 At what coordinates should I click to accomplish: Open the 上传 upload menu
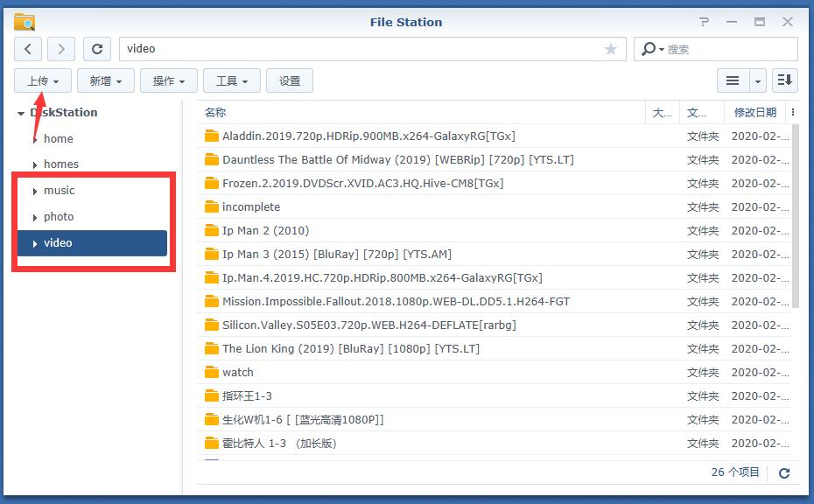pos(42,80)
